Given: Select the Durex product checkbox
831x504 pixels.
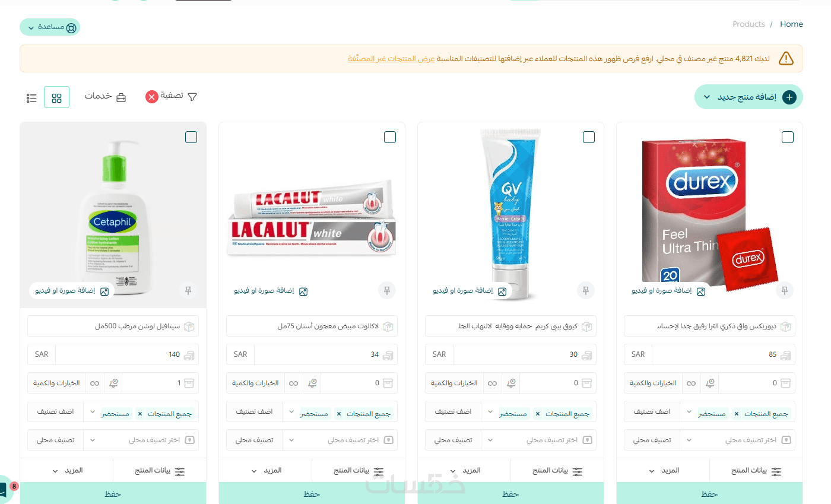Looking at the screenshot, I should point(788,137).
